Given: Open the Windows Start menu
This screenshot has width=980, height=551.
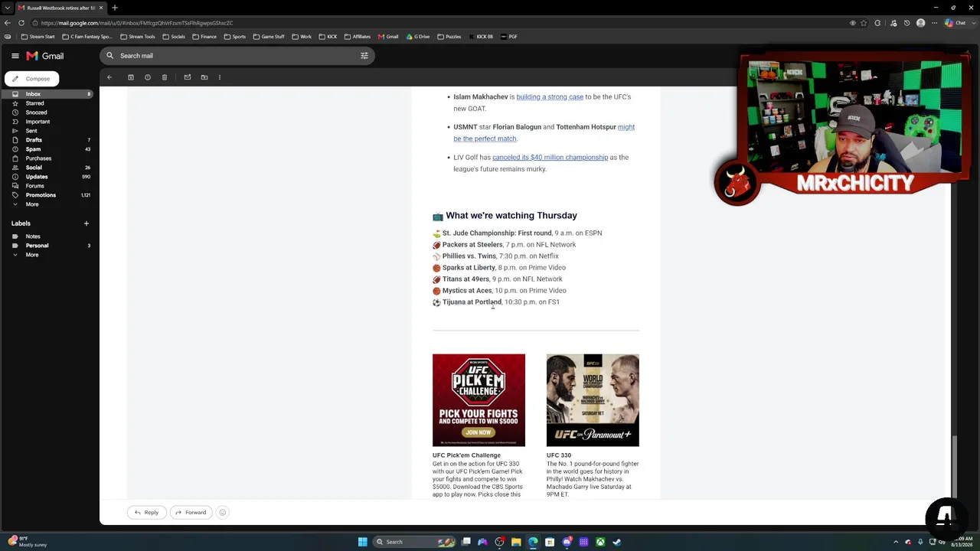Looking at the screenshot, I should tap(363, 542).
